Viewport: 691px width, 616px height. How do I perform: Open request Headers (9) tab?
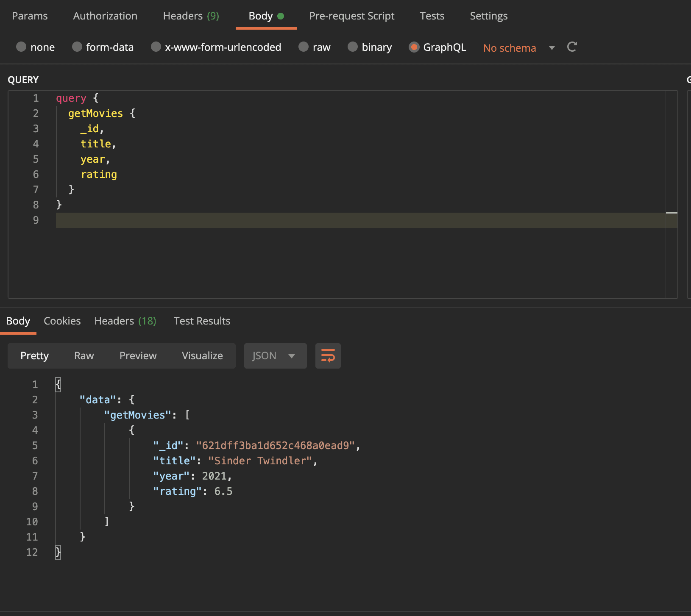pos(191,16)
